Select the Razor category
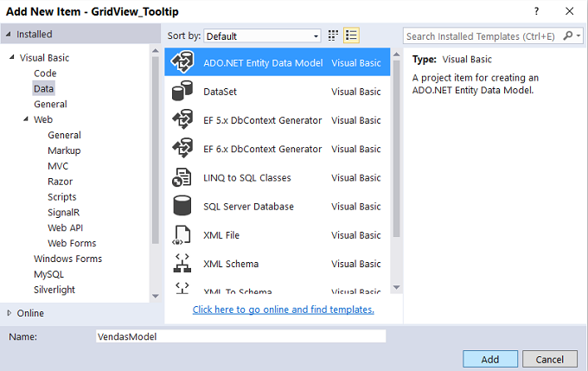This screenshot has width=588, height=371. (x=60, y=182)
